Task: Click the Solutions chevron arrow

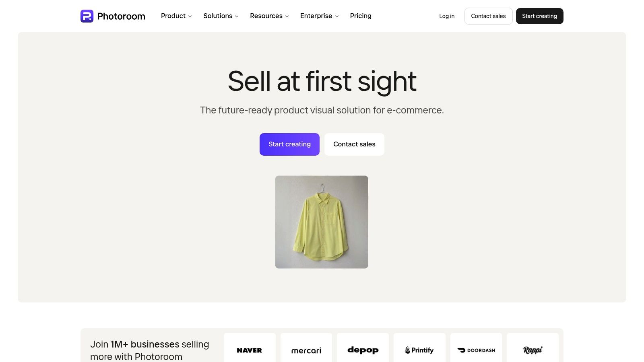Action: coord(237,16)
